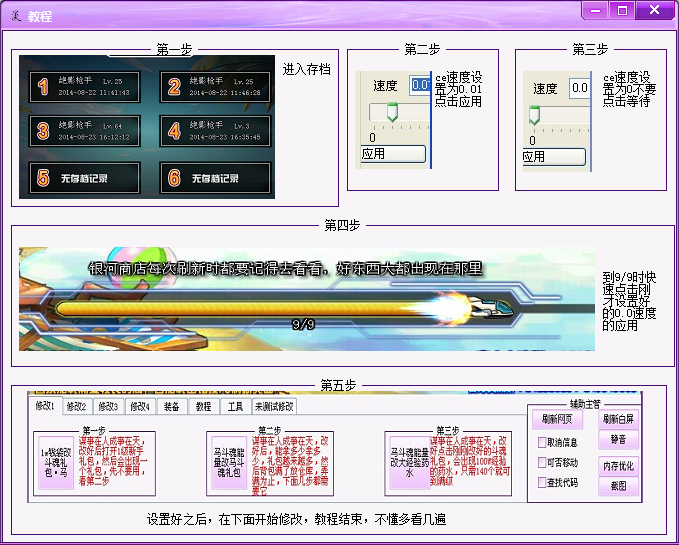Screen dimensions: 679x545
Task: Open the 工具 tab
Action: click(235, 406)
